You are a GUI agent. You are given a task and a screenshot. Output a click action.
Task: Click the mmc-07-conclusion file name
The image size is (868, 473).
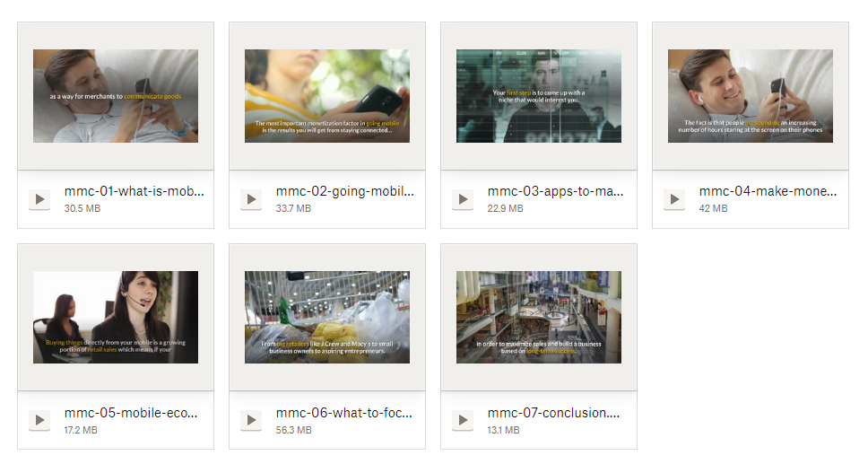553,413
